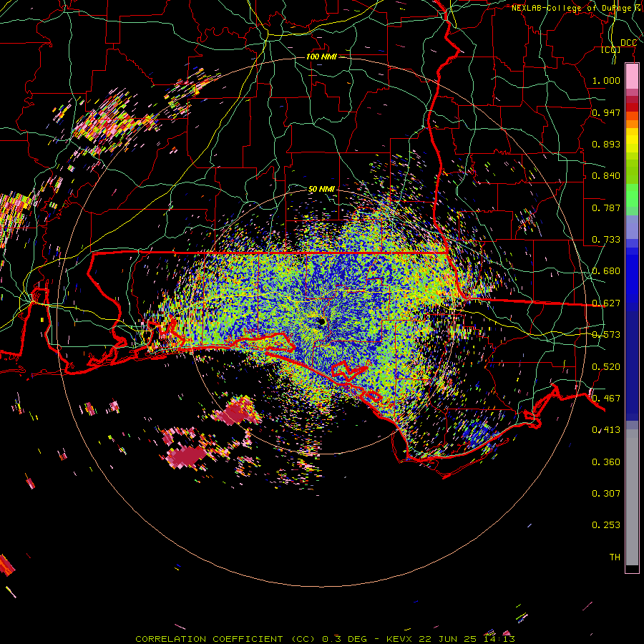644x644 pixels.
Task: Select the 0.840 legend value
Action: pyautogui.click(x=606, y=176)
